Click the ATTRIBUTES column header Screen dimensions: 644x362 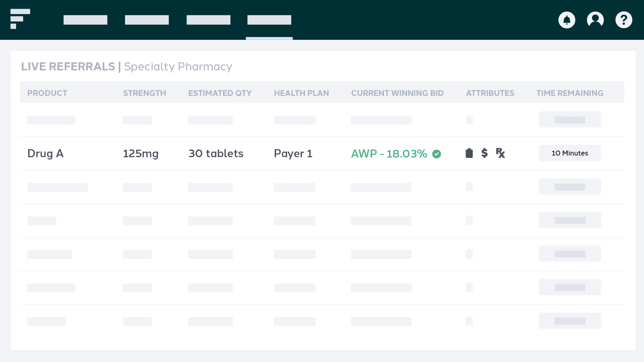tap(490, 93)
